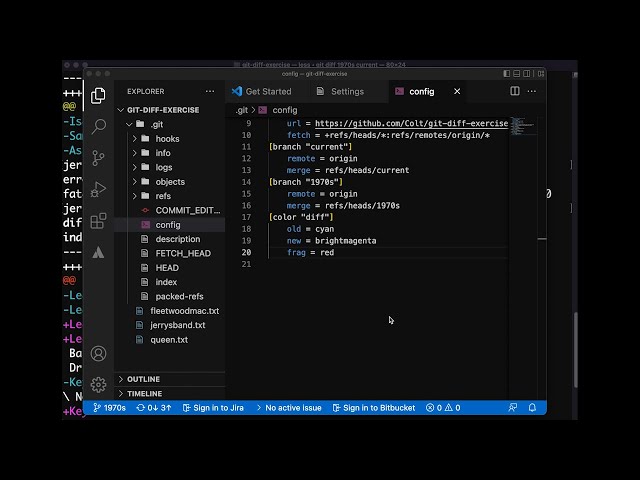Toggle primary side bar layout icon
This screenshot has width=640, height=480.
(x=507, y=73)
